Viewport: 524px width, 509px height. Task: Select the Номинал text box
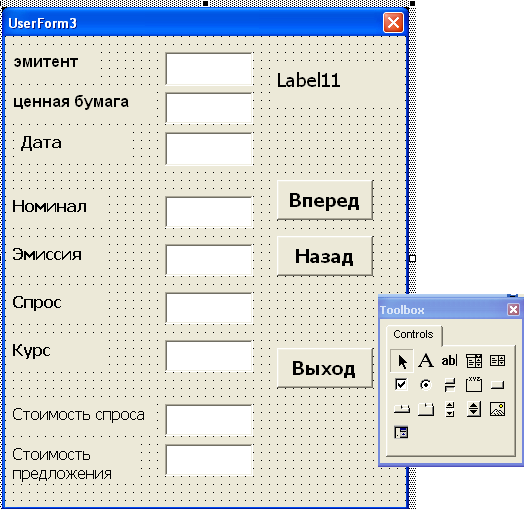click(209, 212)
